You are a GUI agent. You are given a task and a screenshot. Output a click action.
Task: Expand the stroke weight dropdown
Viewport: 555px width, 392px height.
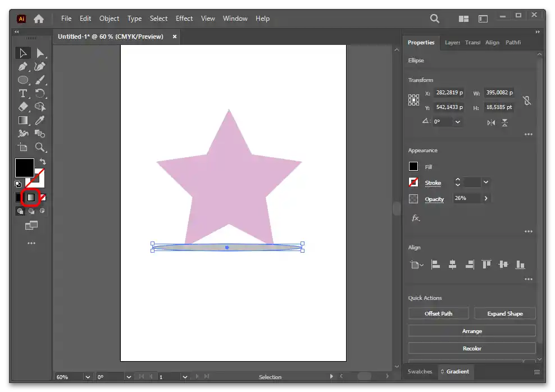pyautogui.click(x=486, y=183)
